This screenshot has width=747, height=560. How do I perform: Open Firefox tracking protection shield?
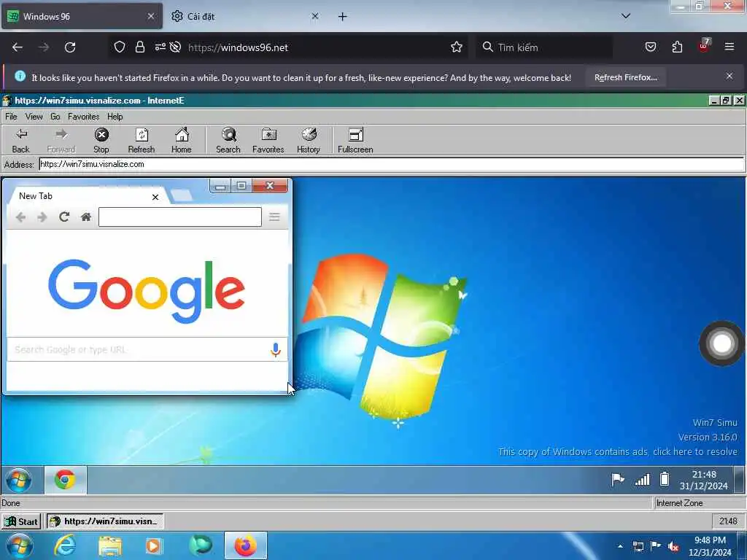(x=120, y=47)
